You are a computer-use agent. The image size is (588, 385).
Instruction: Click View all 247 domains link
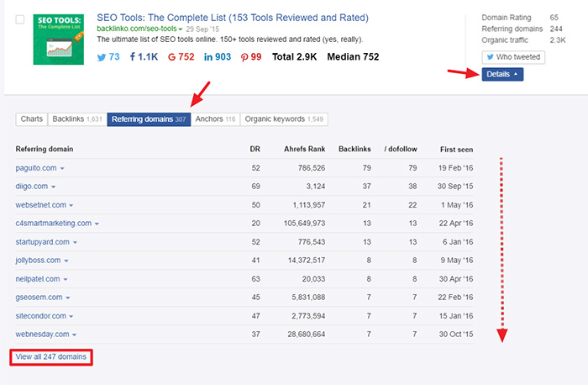click(x=51, y=357)
